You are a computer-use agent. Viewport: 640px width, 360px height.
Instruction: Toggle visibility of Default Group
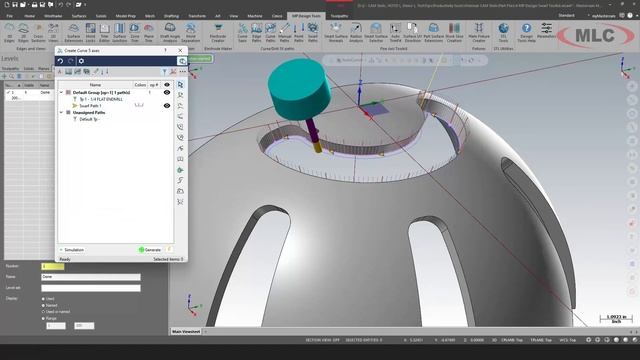tap(167, 93)
